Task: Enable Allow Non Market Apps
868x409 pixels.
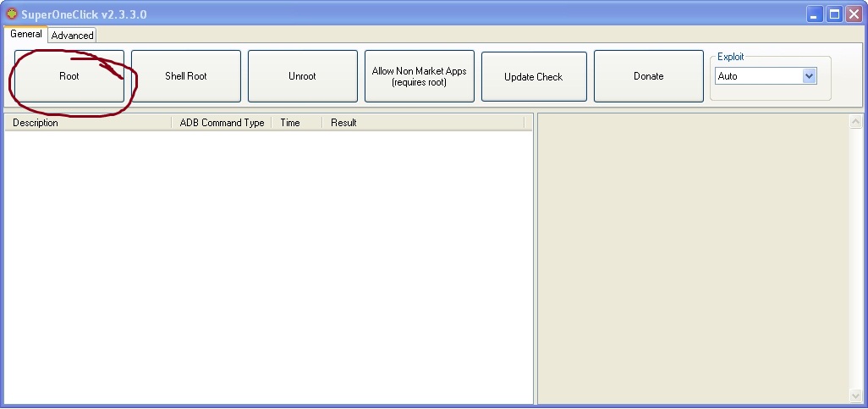Action: coord(419,76)
